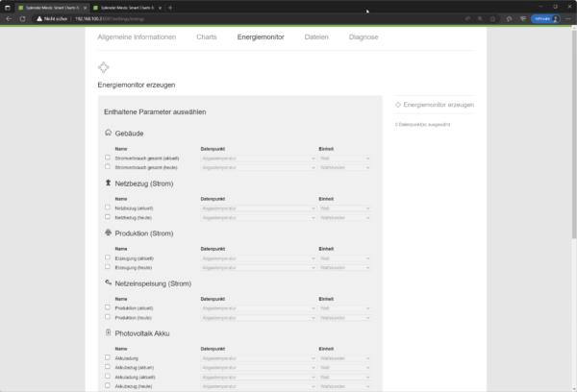Open Datenpunkt dropdown for Produktion (aktuell)

coord(259,308)
